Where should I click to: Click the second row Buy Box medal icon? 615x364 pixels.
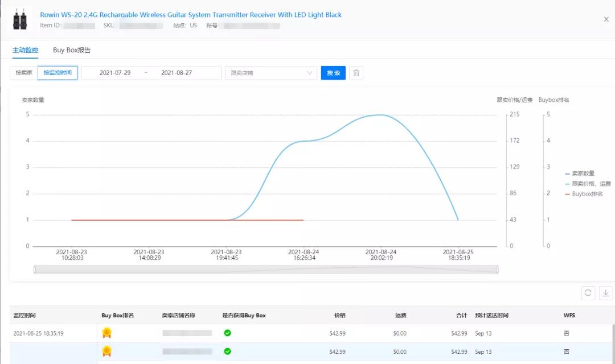coord(106,351)
